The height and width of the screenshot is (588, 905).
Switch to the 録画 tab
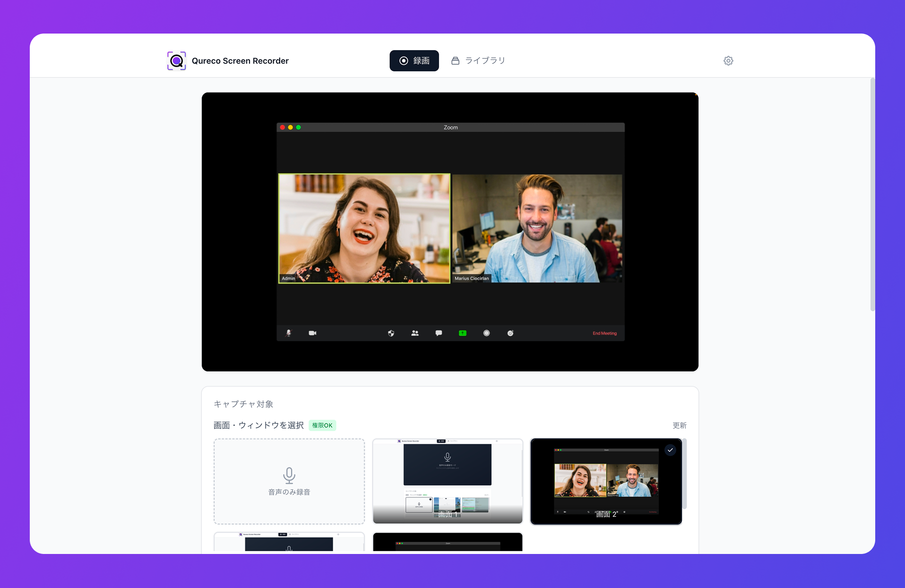(x=414, y=61)
